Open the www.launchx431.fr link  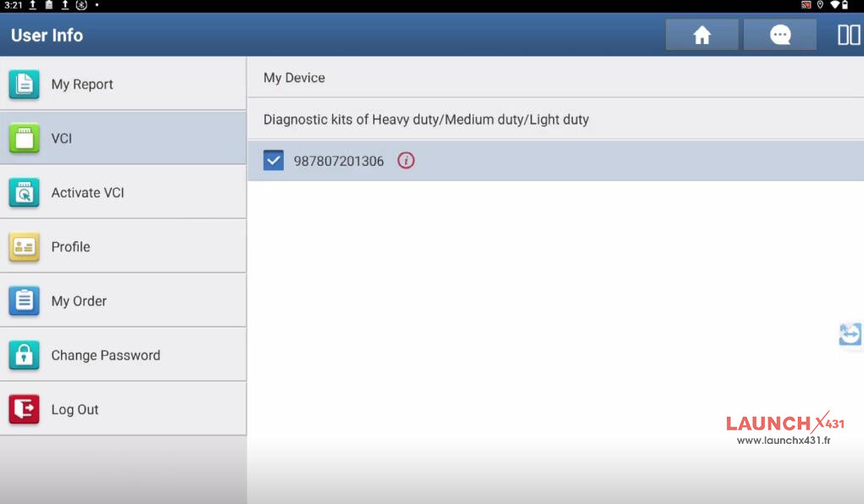[783, 440]
